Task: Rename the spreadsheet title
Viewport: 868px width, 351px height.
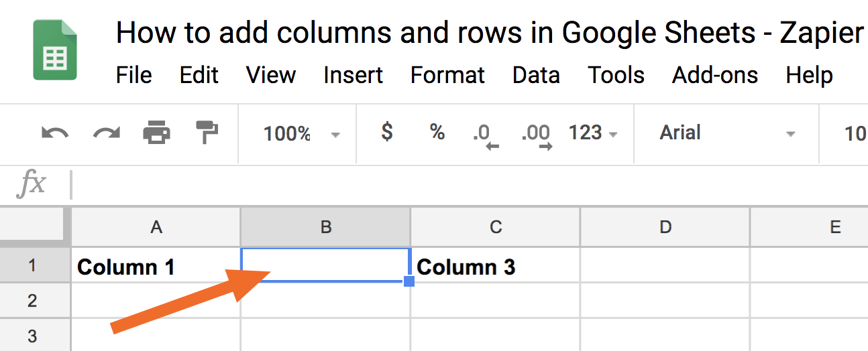Action: click(490, 32)
